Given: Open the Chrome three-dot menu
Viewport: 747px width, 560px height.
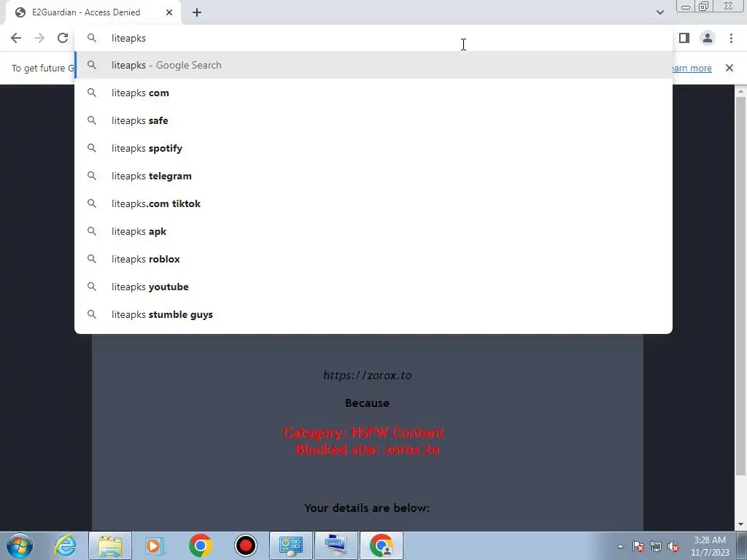Looking at the screenshot, I should point(731,38).
